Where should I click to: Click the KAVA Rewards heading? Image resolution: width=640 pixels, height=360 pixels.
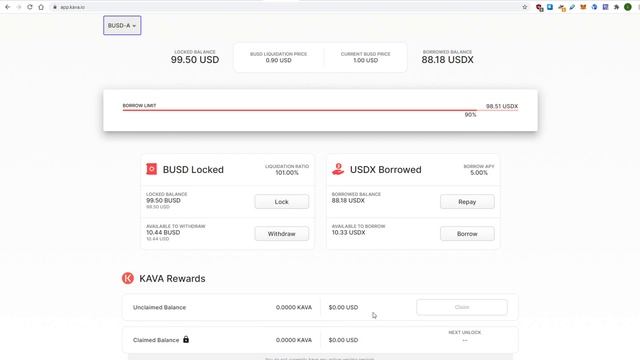pos(172,278)
